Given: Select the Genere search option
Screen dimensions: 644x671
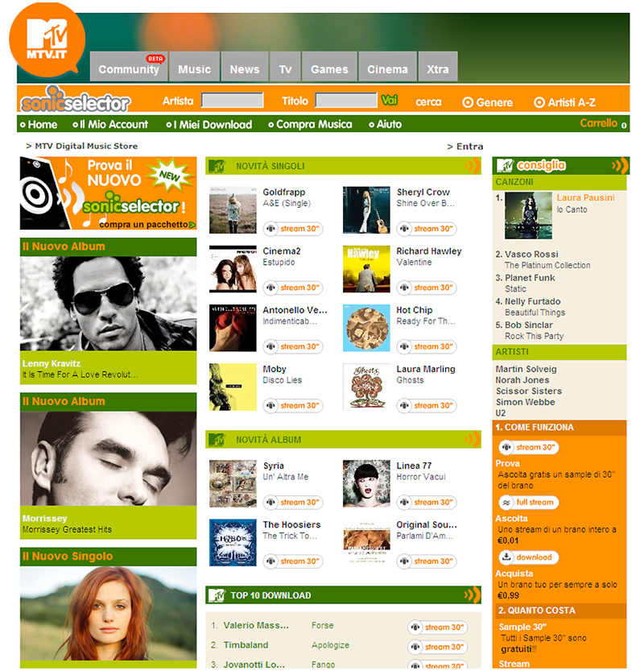Looking at the screenshot, I should (488, 103).
